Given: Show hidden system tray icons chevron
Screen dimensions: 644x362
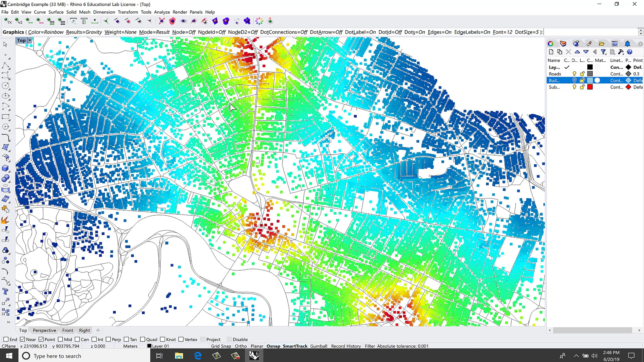Looking at the screenshot, I should 576,356.
